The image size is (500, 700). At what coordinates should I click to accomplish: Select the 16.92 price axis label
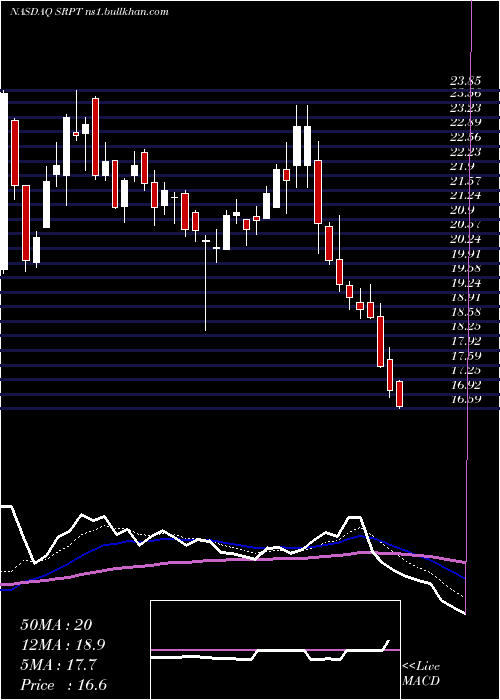tap(466, 385)
